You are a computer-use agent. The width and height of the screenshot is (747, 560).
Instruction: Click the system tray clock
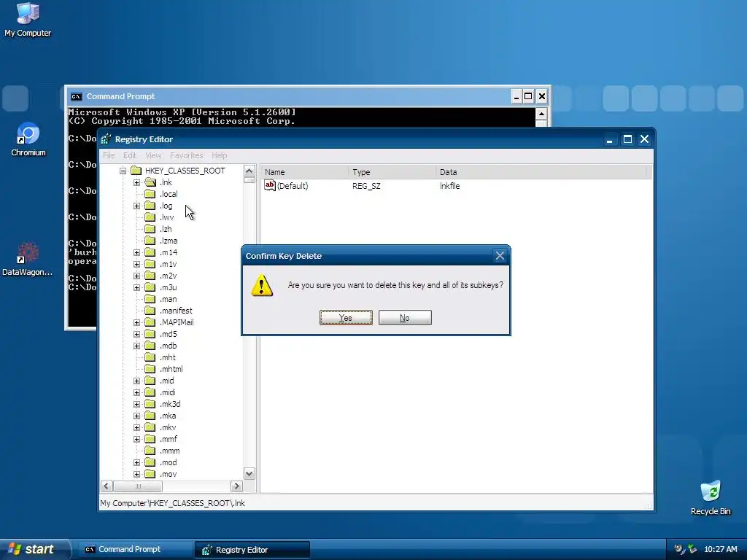720,549
